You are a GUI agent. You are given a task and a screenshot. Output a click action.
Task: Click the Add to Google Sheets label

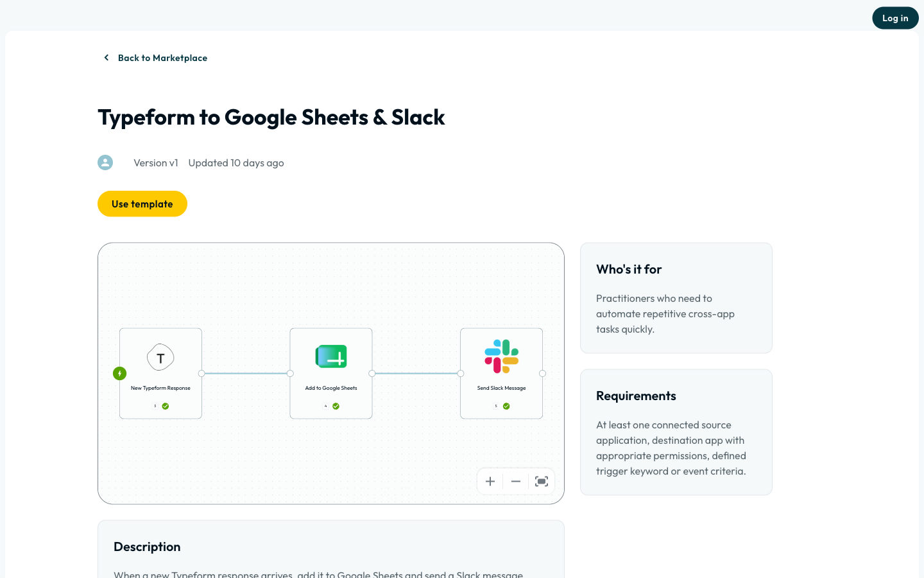(331, 388)
